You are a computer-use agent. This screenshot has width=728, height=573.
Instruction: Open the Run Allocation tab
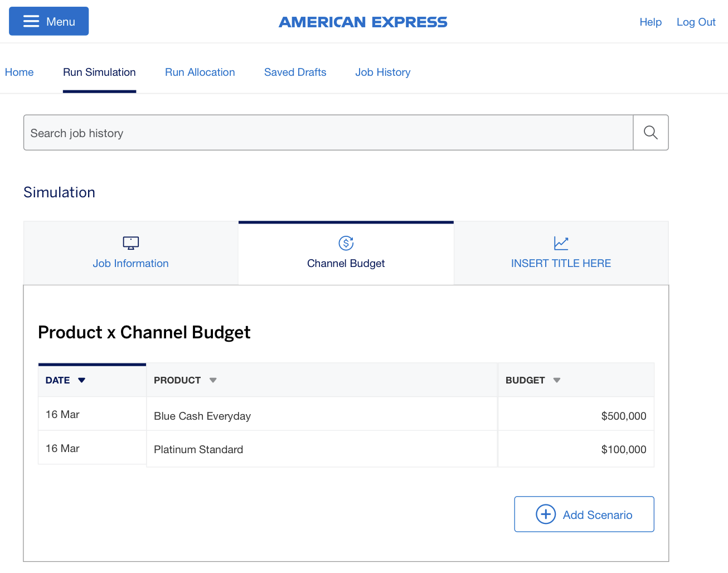tap(200, 72)
